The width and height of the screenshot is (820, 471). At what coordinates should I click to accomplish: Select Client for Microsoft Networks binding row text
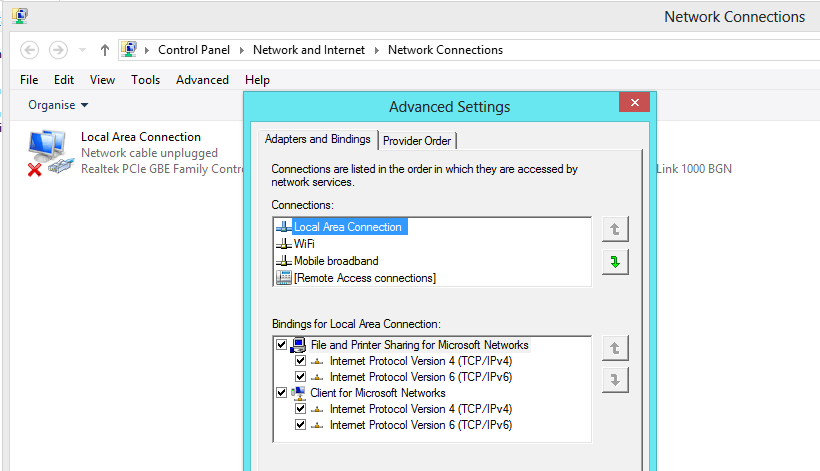[378, 393]
